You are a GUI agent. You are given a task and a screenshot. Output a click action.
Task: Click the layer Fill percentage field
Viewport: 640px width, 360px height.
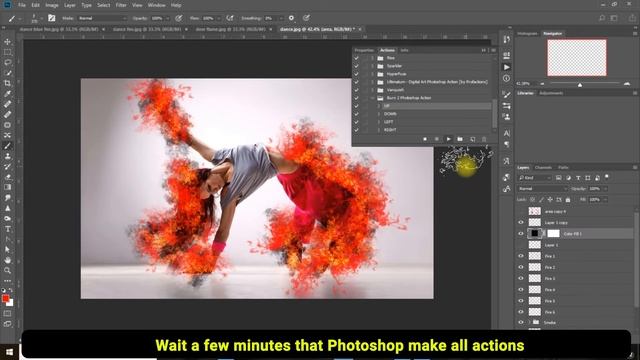595,200
